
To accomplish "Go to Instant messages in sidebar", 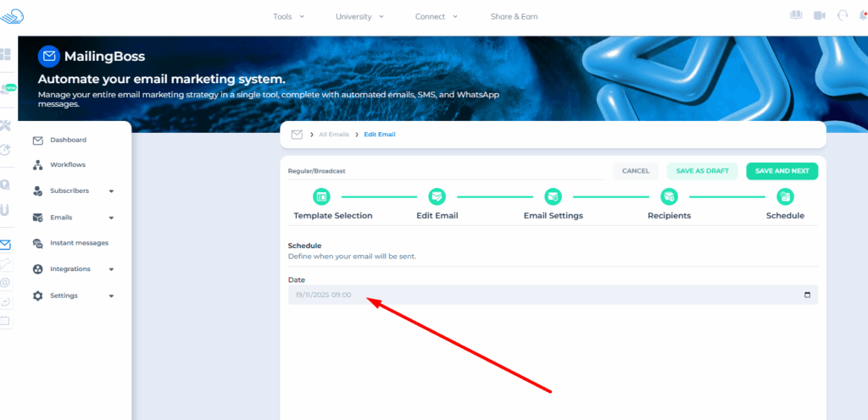I will [x=78, y=243].
